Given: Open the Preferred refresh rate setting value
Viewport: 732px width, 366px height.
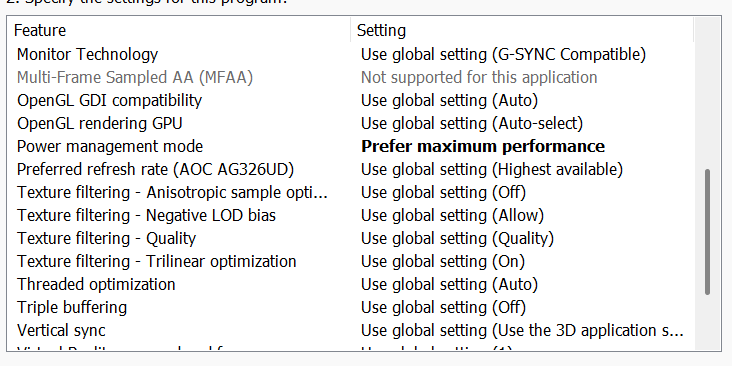Looking at the screenshot, I should (492, 169).
